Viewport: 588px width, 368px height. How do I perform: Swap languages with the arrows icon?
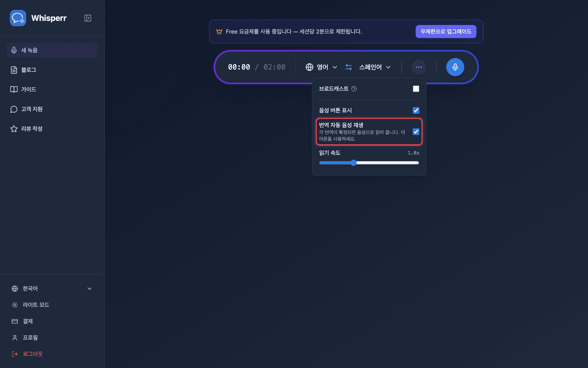point(349,67)
